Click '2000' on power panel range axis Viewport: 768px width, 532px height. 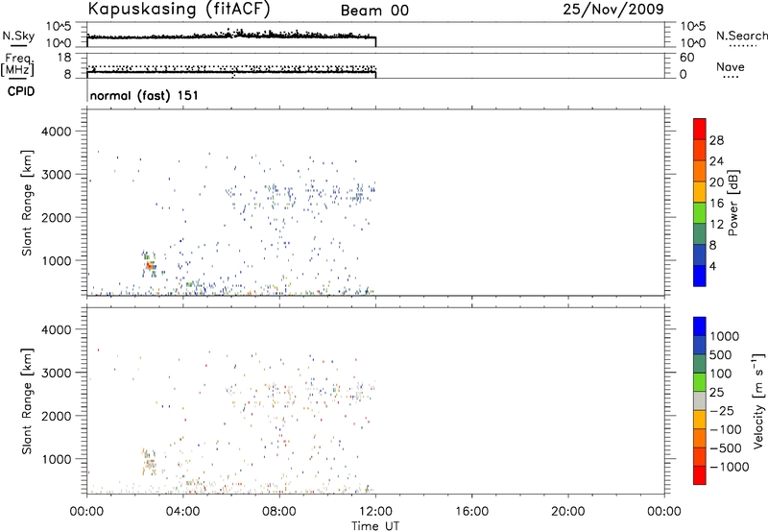(x=57, y=217)
